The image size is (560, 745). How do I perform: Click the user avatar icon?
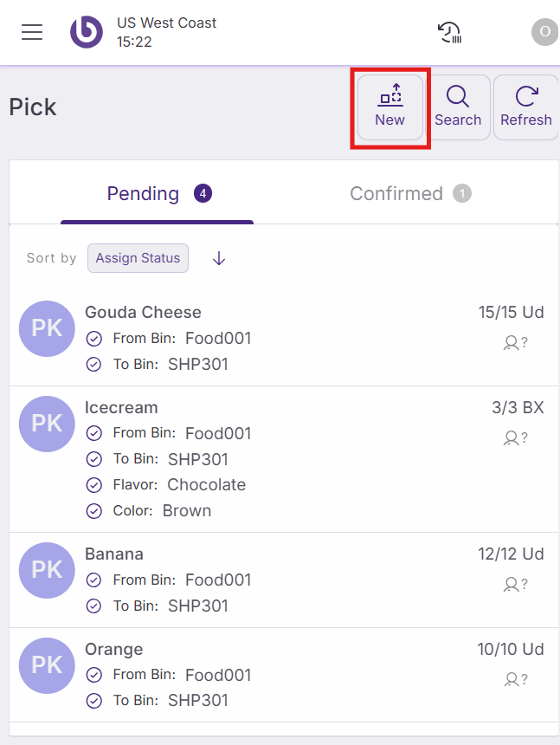[544, 33]
